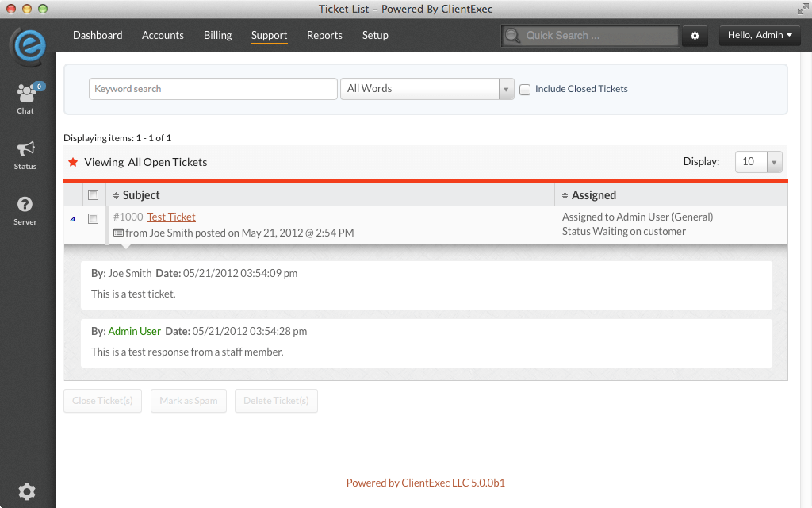Enable Include Closed Tickets checkbox

[525, 90]
